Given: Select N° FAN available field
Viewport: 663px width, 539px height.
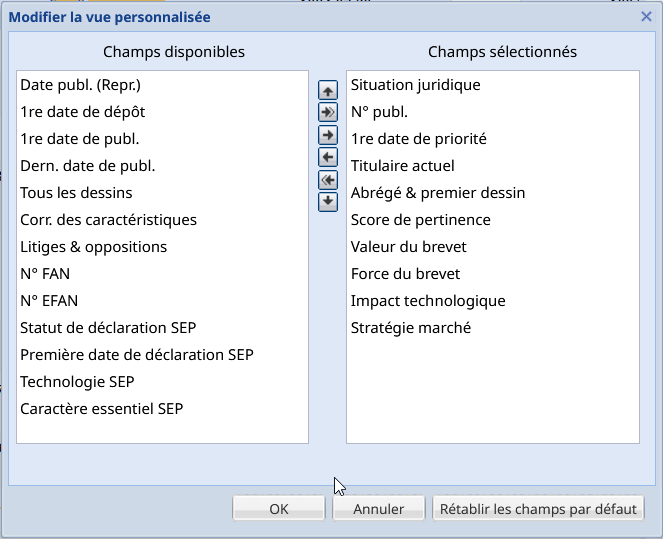Looking at the screenshot, I should click(45, 273).
